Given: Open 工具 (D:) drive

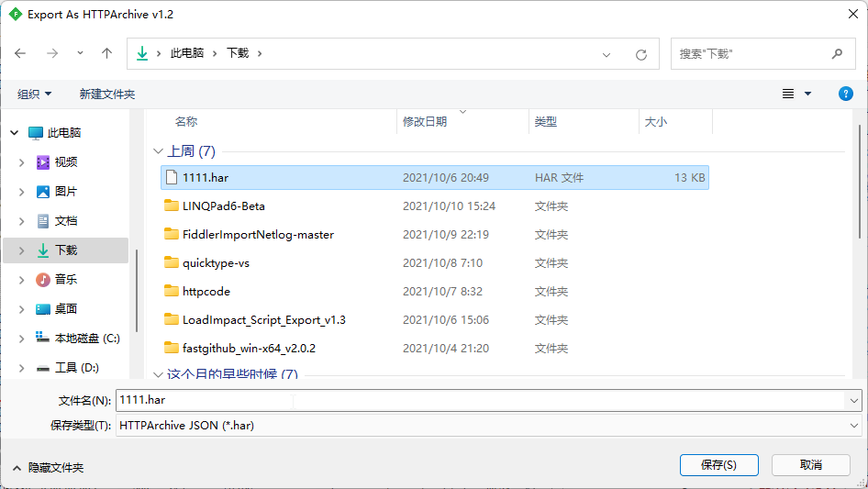Looking at the screenshot, I should pos(76,368).
